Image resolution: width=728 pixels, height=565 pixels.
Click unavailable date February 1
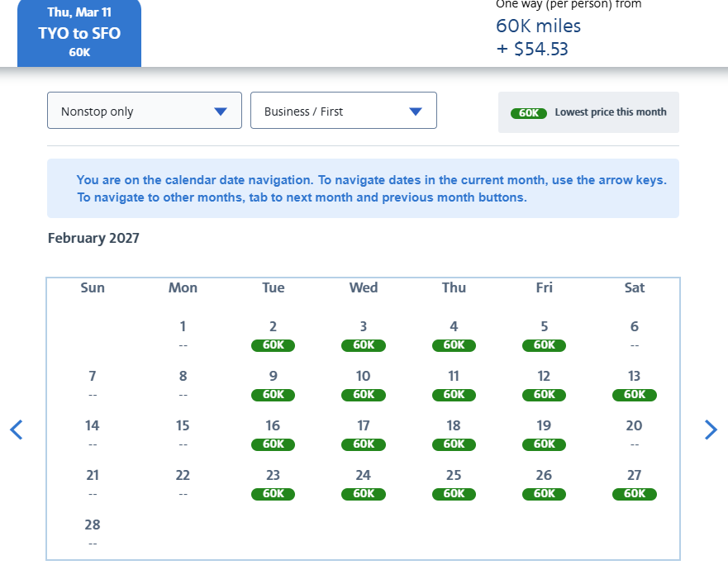click(x=183, y=335)
